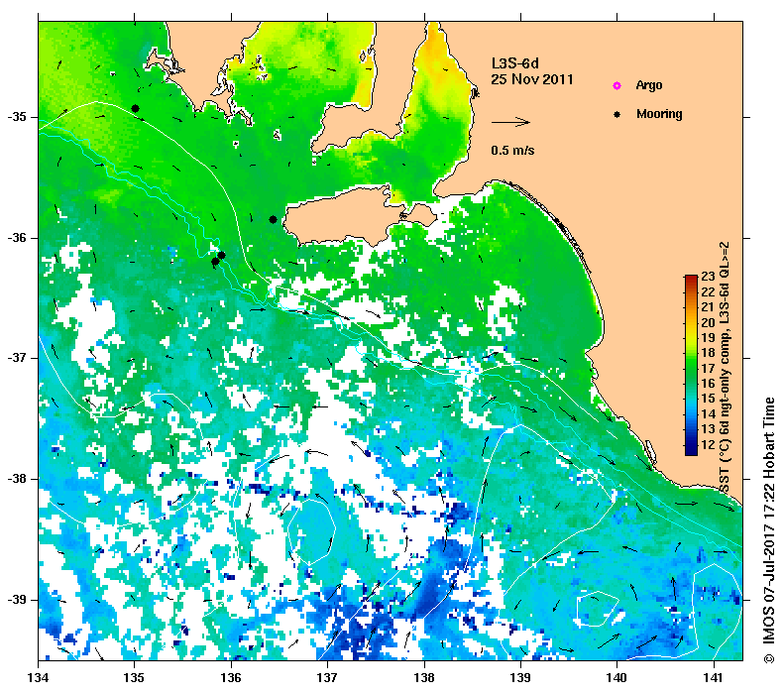Click the vertical 'SST (°C) 6d ngt-only comp' label
Screen dimensions: 784x694
tap(724, 367)
